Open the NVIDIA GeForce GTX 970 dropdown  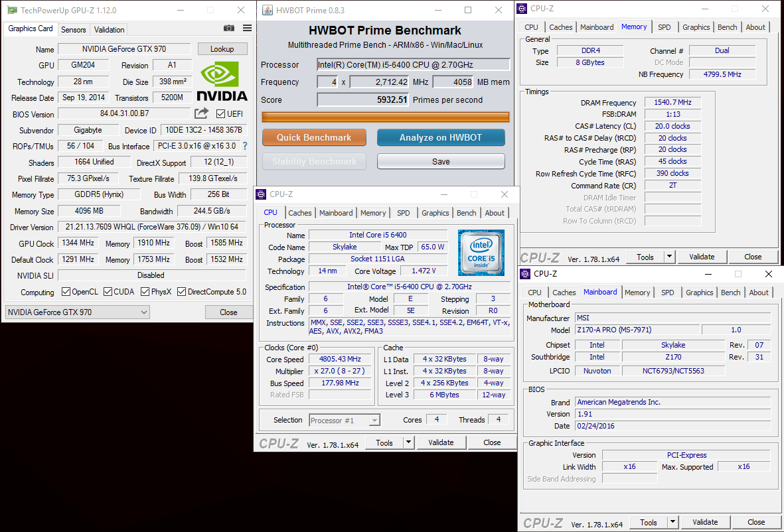(78, 312)
